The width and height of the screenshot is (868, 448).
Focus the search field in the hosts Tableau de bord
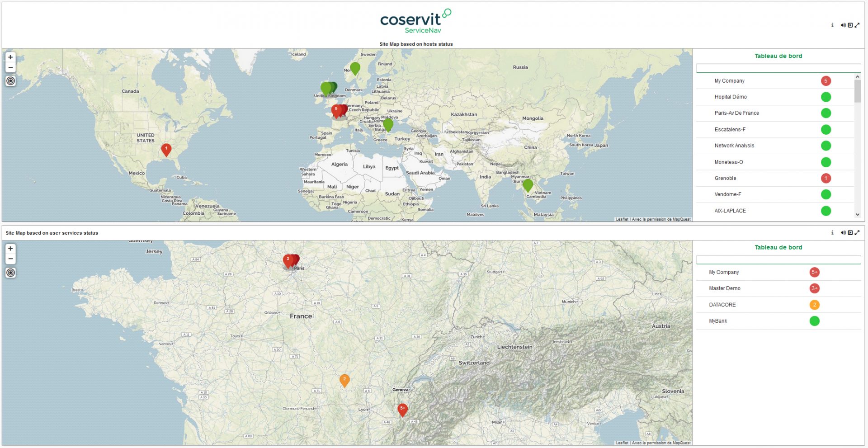pyautogui.click(x=778, y=68)
